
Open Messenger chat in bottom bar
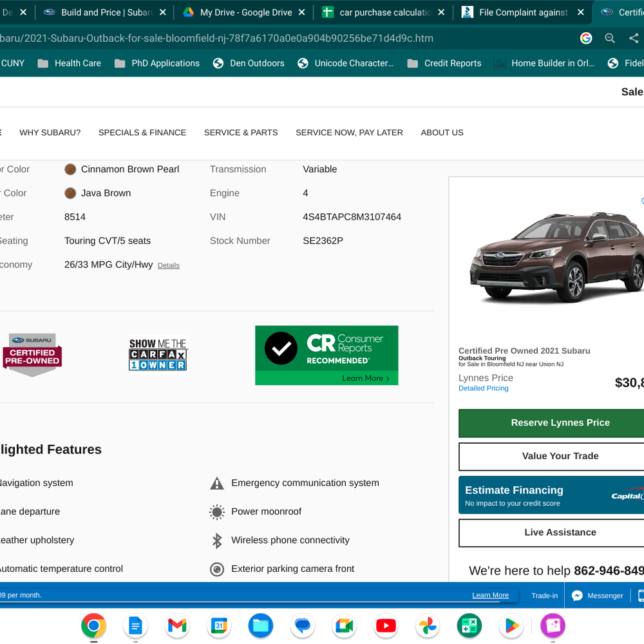coord(598,596)
